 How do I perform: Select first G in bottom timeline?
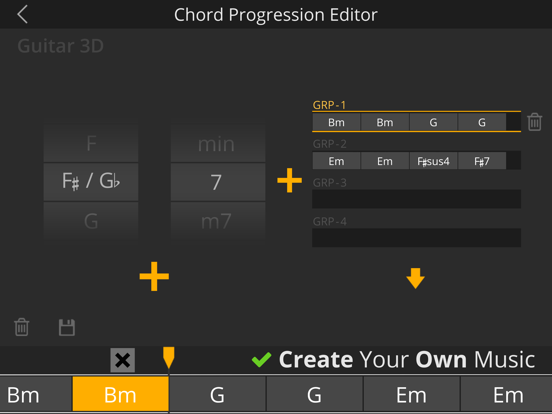217,394
